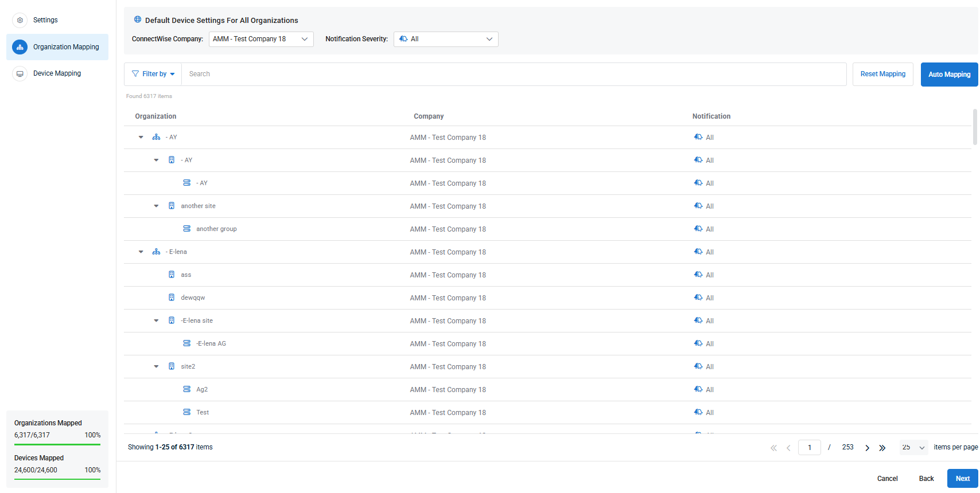
Task: Open the Filter by menu
Action: (x=153, y=74)
